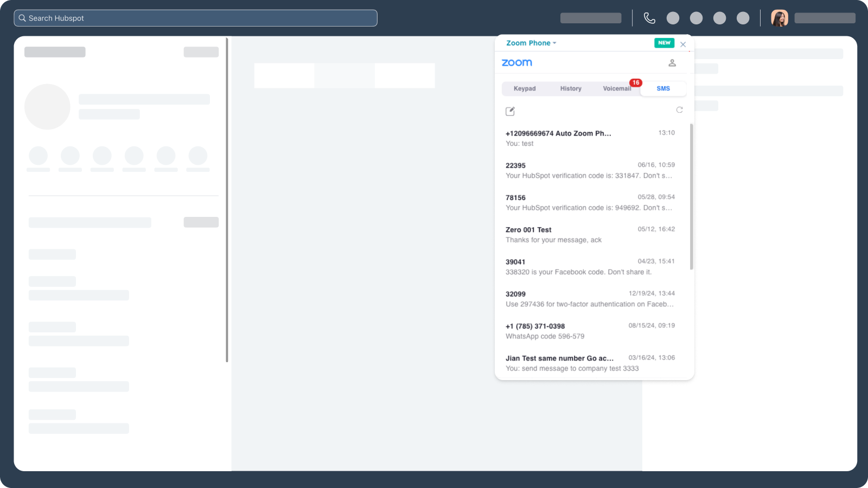Click the zoom logo
868x488 pixels.
pos(517,63)
